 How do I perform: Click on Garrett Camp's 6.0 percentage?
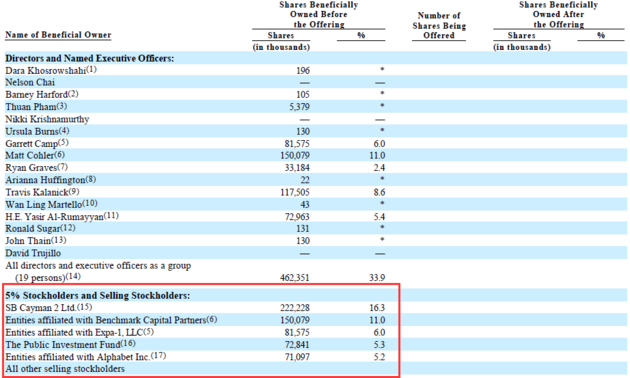[x=379, y=144]
